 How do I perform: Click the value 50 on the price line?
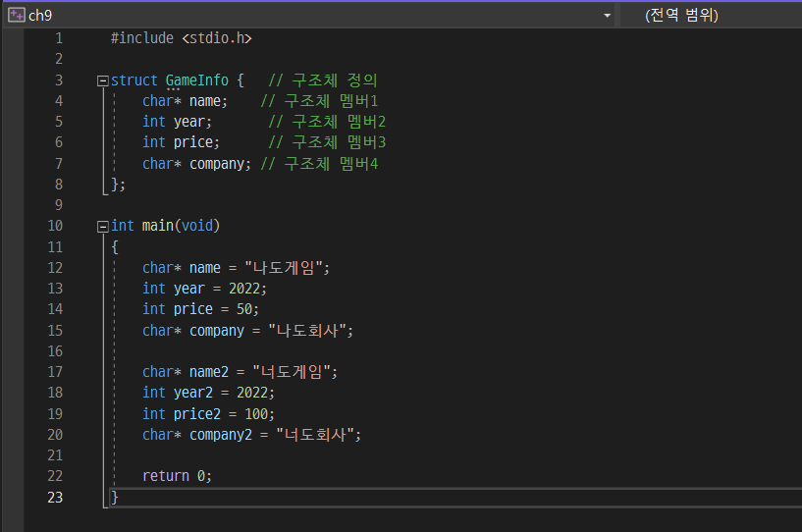(244, 309)
